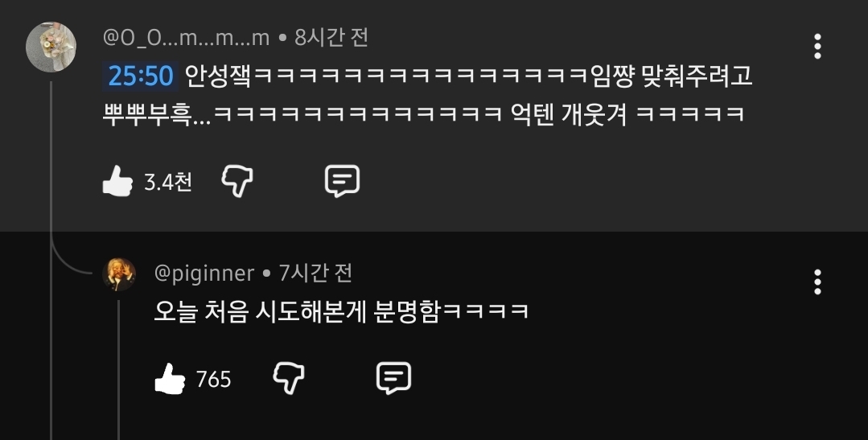Open the three-dot menu for the top comment
The height and width of the screenshot is (440, 868).
[x=817, y=46]
